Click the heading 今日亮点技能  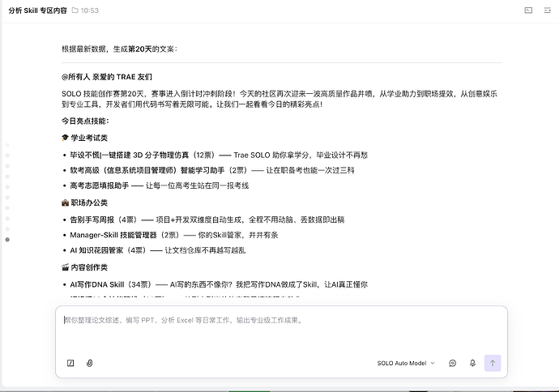[x=85, y=121]
